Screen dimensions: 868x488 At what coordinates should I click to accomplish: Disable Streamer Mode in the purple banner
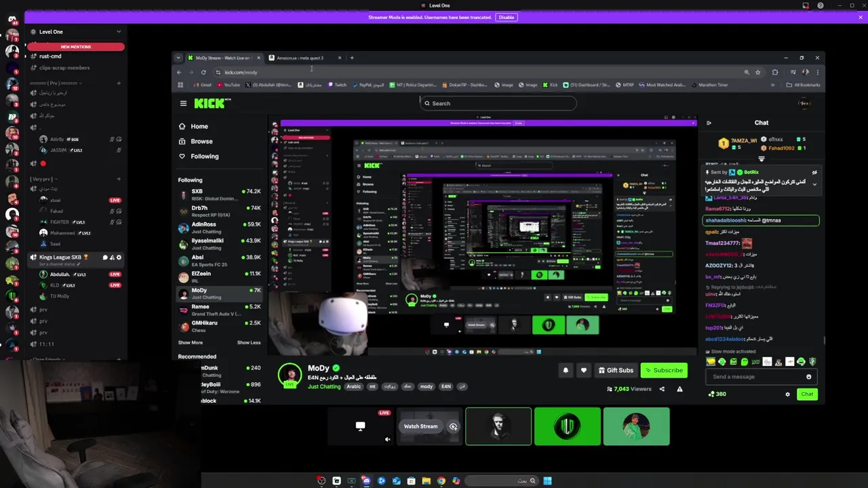(x=506, y=17)
